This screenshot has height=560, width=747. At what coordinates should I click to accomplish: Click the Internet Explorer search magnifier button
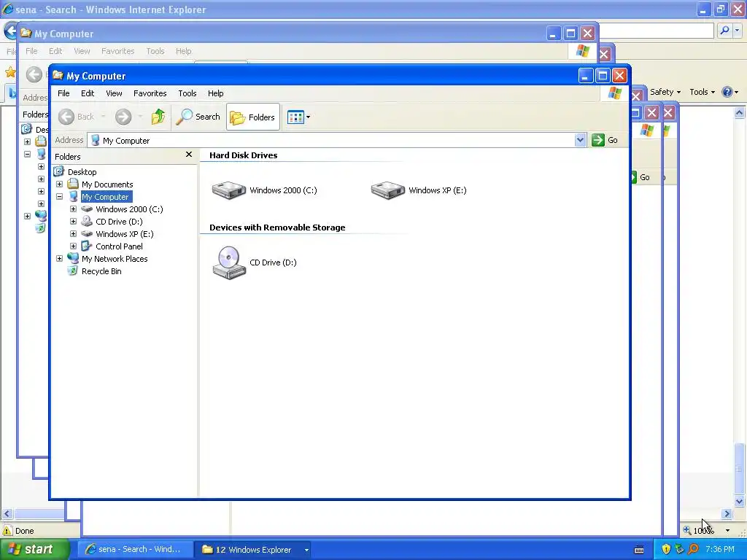click(724, 31)
